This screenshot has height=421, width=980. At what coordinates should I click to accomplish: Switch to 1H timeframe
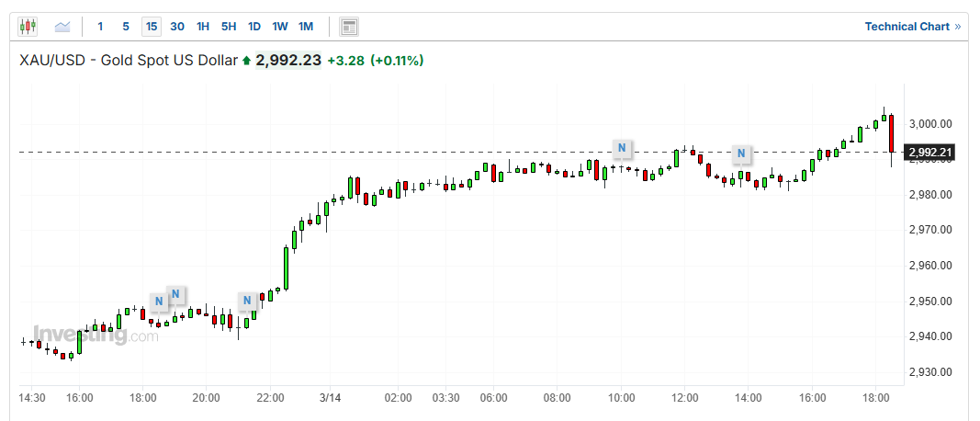pos(202,27)
